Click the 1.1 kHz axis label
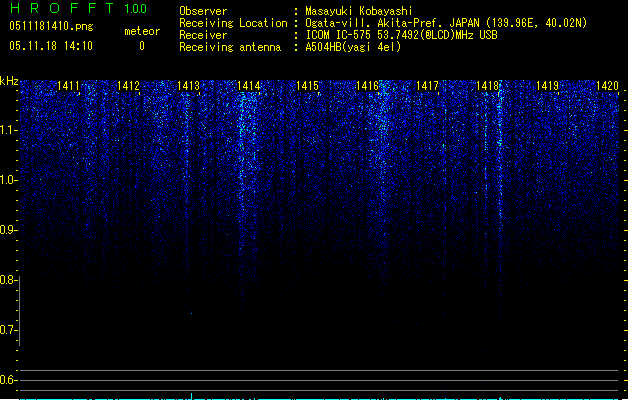 (8, 130)
